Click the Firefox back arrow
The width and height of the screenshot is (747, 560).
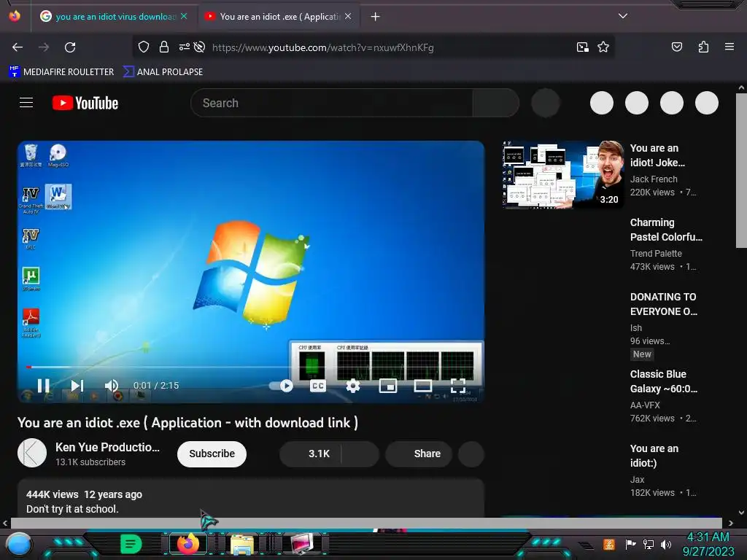pos(18,47)
